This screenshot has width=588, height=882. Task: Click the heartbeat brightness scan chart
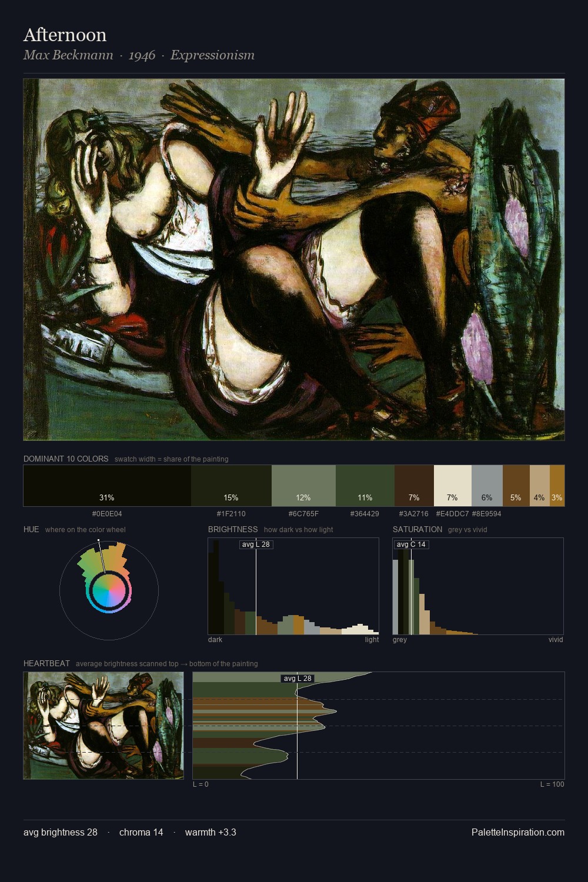coord(379,726)
